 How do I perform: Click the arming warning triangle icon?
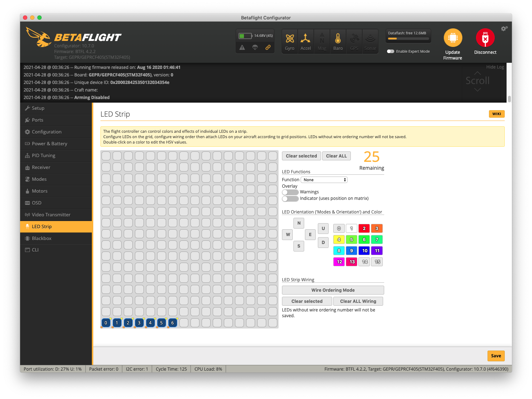point(242,47)
